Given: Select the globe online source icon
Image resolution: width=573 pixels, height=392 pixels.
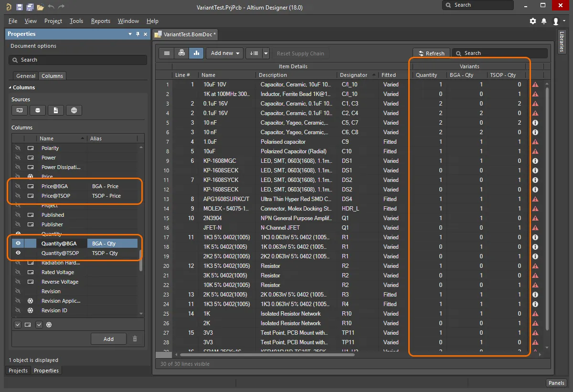Looking at the screenshot, I should (x=74, y=110).
